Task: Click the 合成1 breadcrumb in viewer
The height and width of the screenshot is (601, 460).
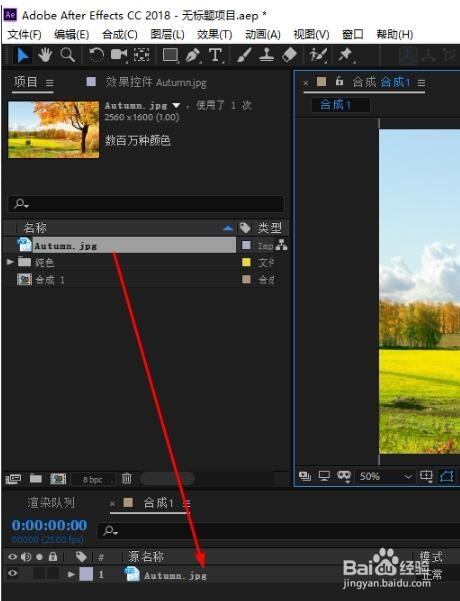Action: (335, 105)
